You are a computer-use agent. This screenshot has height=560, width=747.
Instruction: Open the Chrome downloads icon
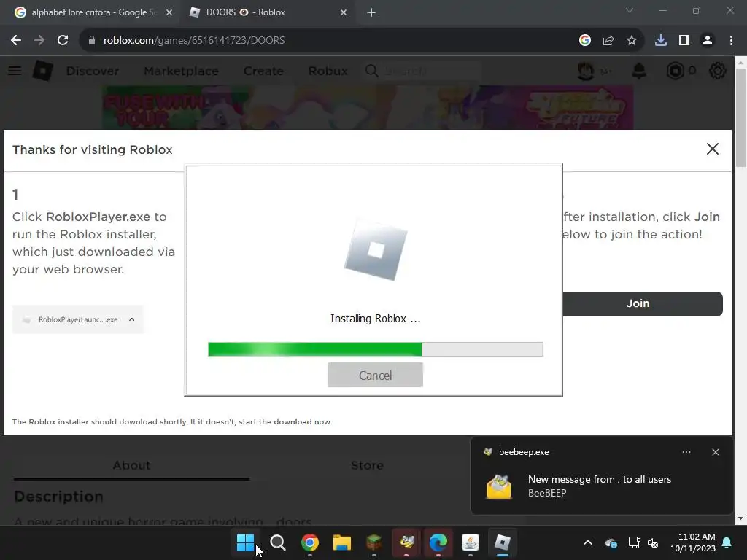point(660,41)
